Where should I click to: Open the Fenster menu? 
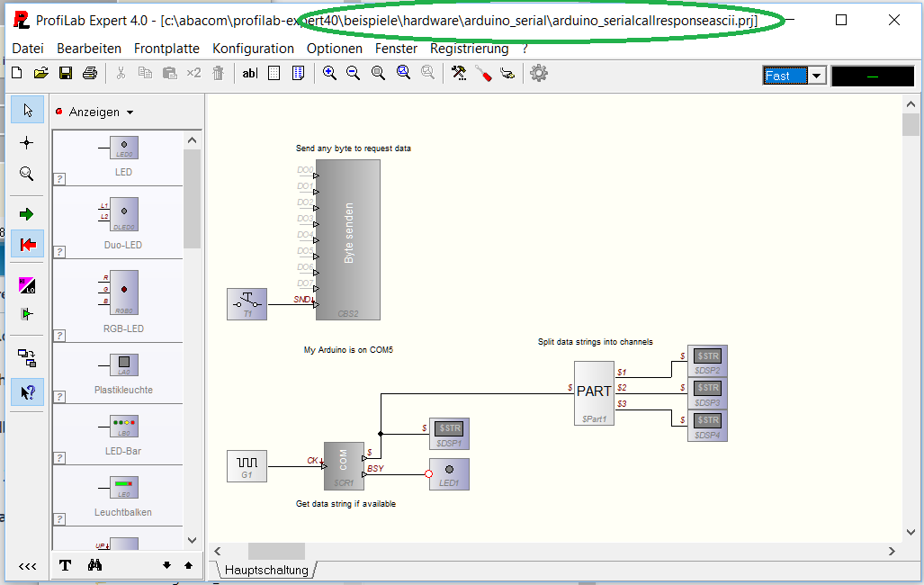click(x=396, y=49)
